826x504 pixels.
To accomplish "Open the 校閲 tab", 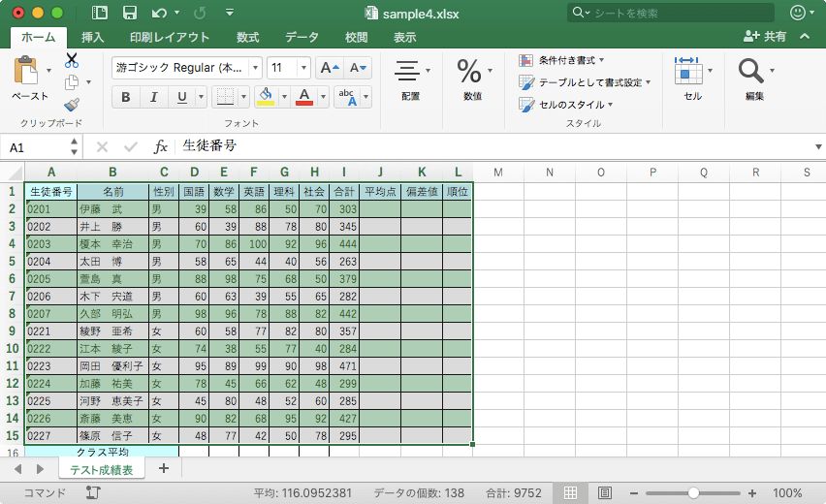I will [356, 38].
